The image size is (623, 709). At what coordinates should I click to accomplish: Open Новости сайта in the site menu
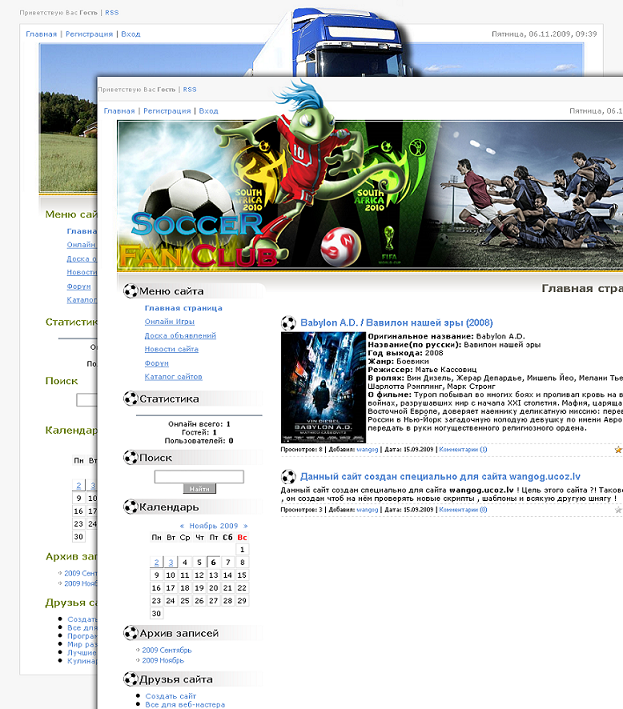point(171,349)
